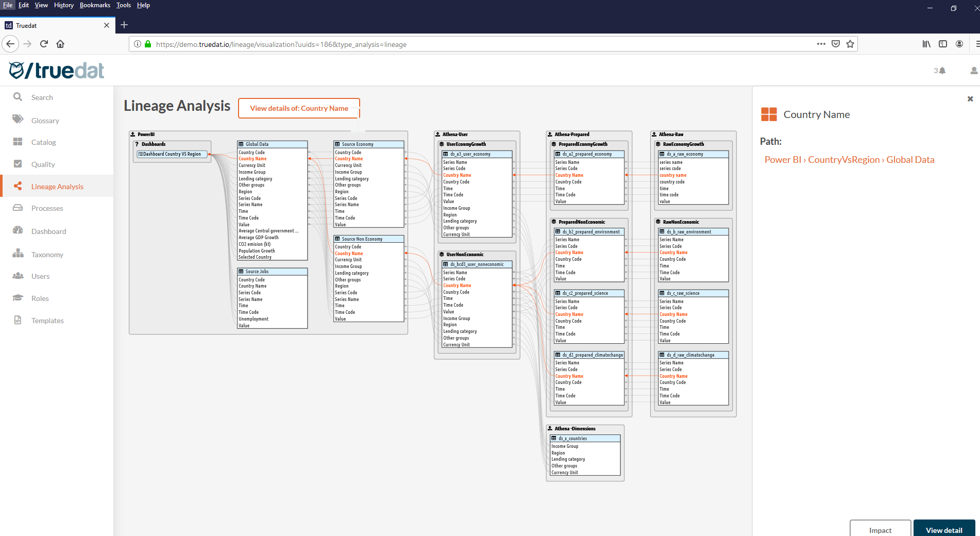Open the Search sidebar icon

[x=18, y=97]
